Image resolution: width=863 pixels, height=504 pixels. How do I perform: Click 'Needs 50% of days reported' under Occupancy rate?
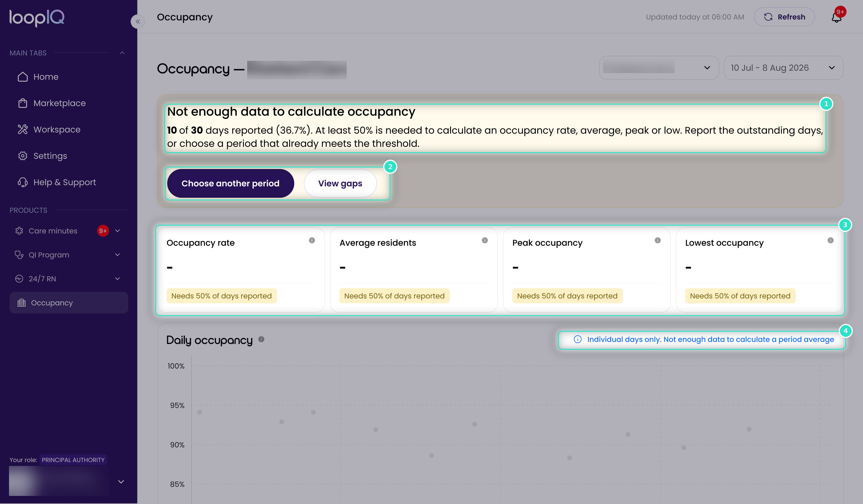click(x=221, y=296)
